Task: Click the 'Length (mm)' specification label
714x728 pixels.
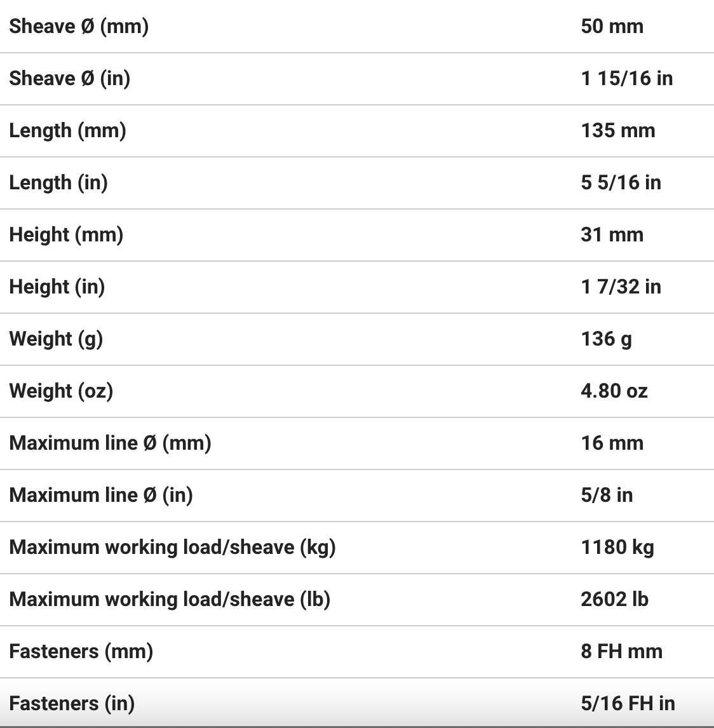Action: [67, 131]
